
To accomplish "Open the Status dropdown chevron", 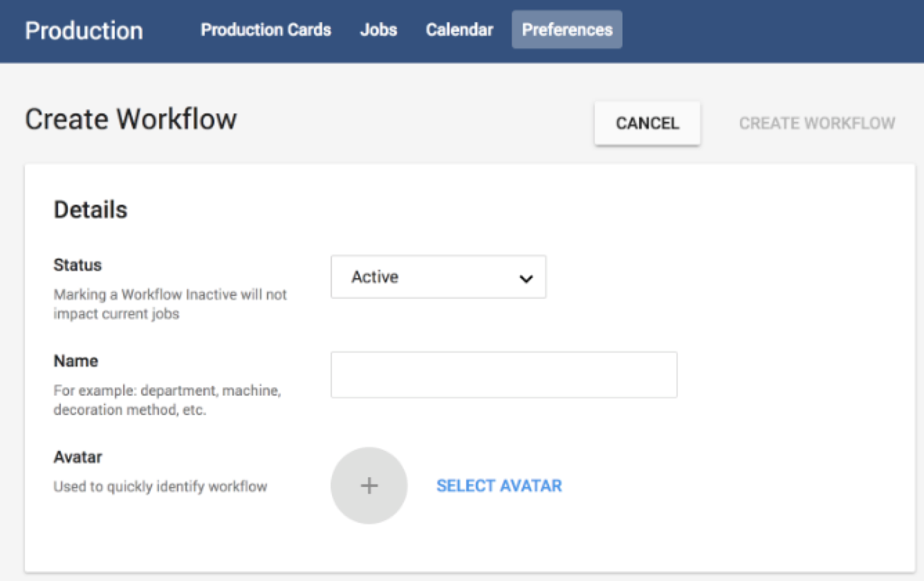I will (526, 277).
